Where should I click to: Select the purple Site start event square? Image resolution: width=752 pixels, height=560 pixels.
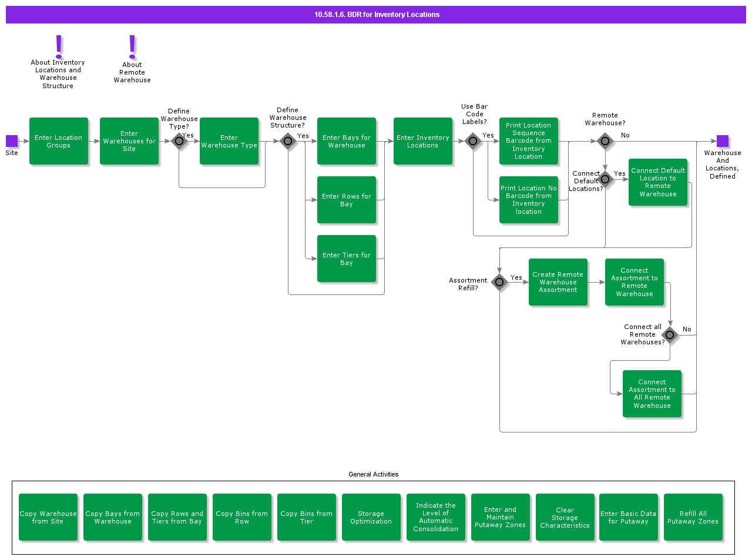pos(12,141)
